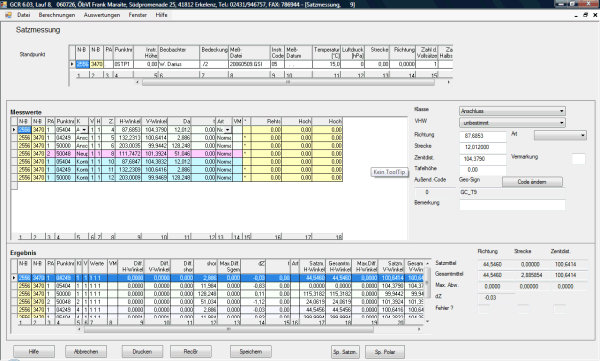Open the Auswertungen menu

click(102, 15)
